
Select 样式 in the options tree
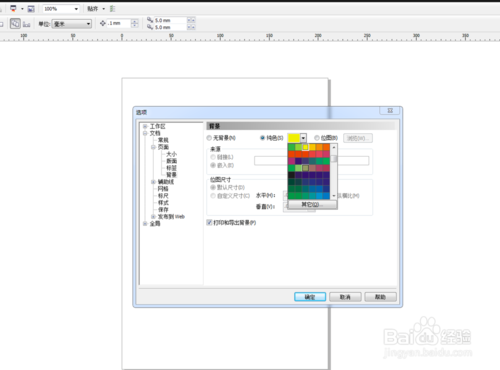(x=163, y=203)
